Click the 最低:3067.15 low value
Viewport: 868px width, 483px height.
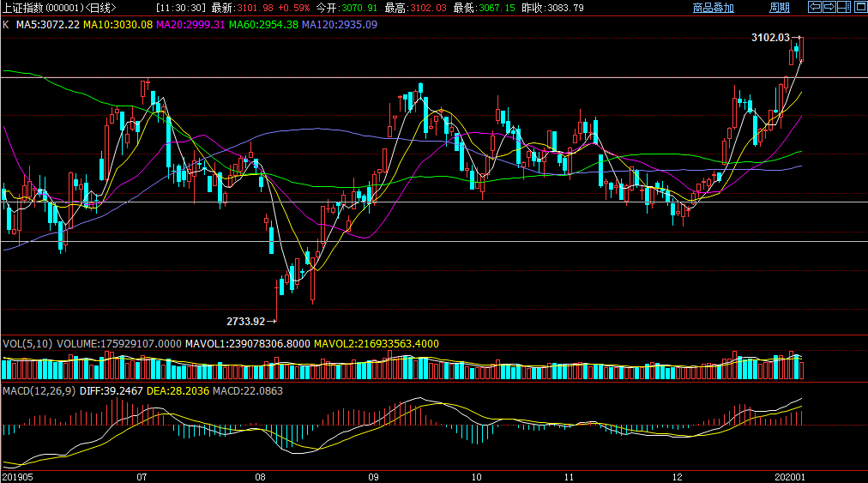pos(484,8)
